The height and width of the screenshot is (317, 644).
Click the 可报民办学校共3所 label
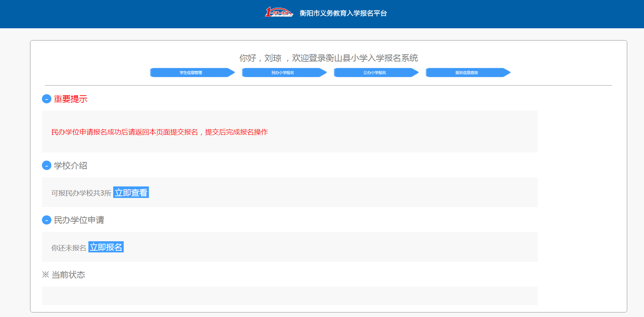coord(81,193)
